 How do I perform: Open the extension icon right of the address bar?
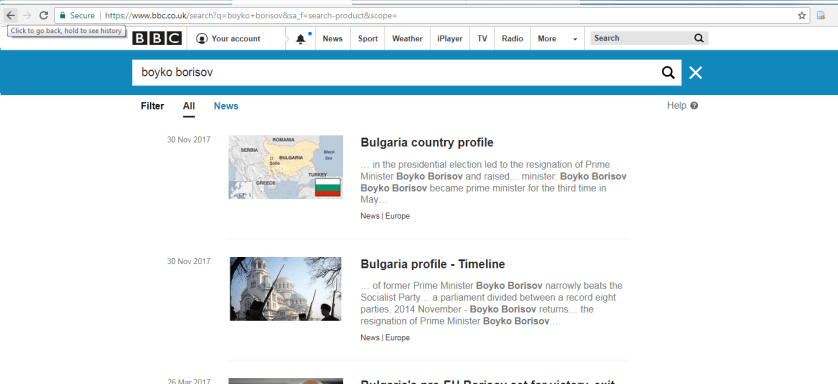coord(821,15)
